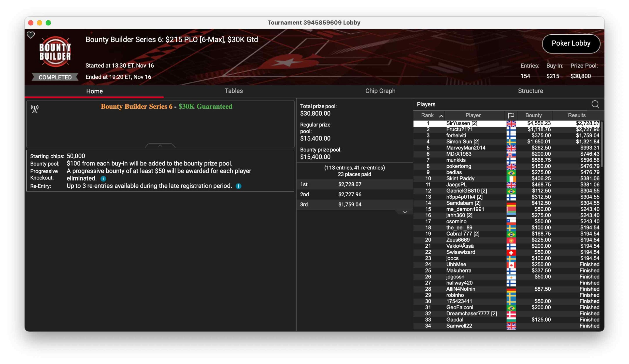
Task: Select player Fructu?1?1 in the list
Action: pos(459,129)
